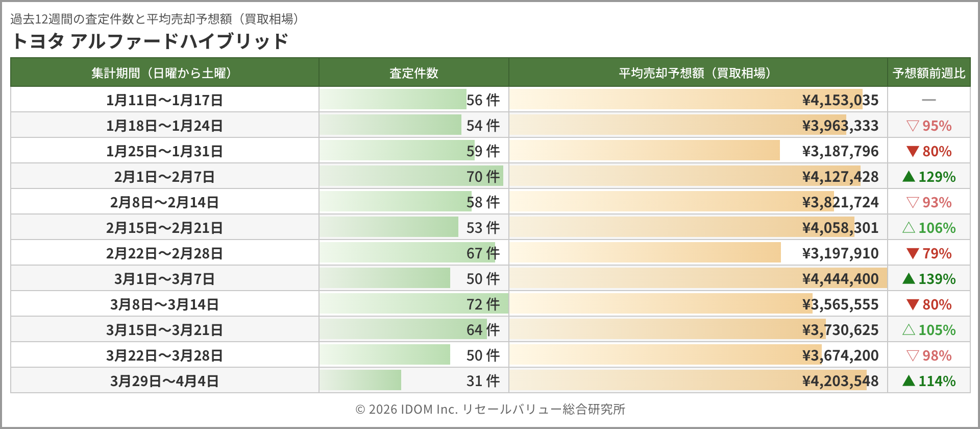Click the green up triangle beside 139%
The image size is (980, 429).
coord(909,279)
